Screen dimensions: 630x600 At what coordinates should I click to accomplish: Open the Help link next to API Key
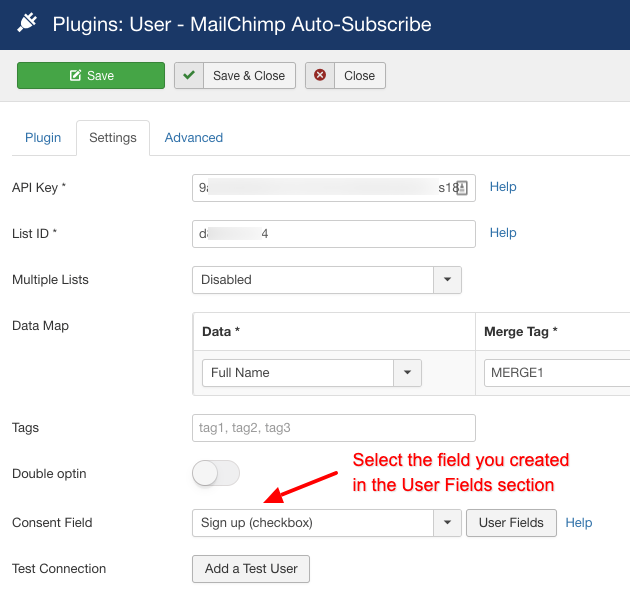(503, 187)
